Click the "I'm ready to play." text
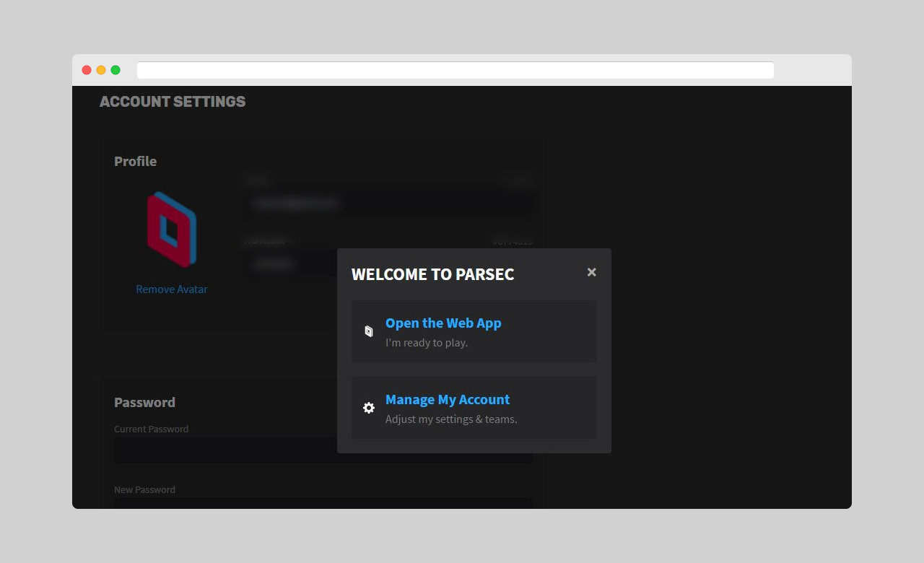The image size is (924, 563). (x=427, y=343)
